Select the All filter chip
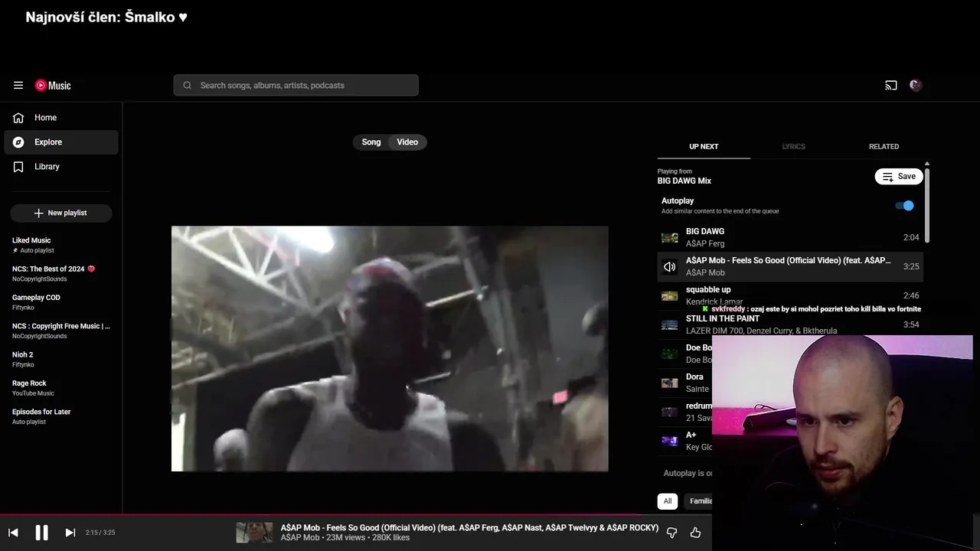 [x=668, y=501]
